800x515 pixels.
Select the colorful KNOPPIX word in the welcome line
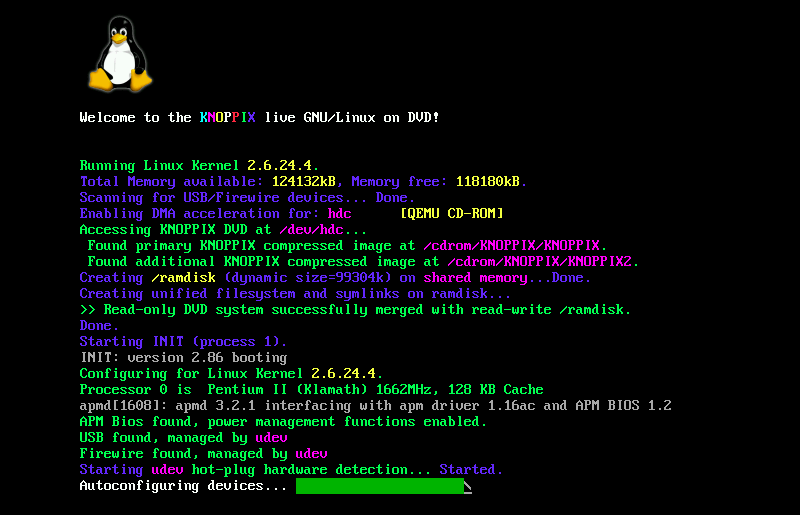pos(228,117)
